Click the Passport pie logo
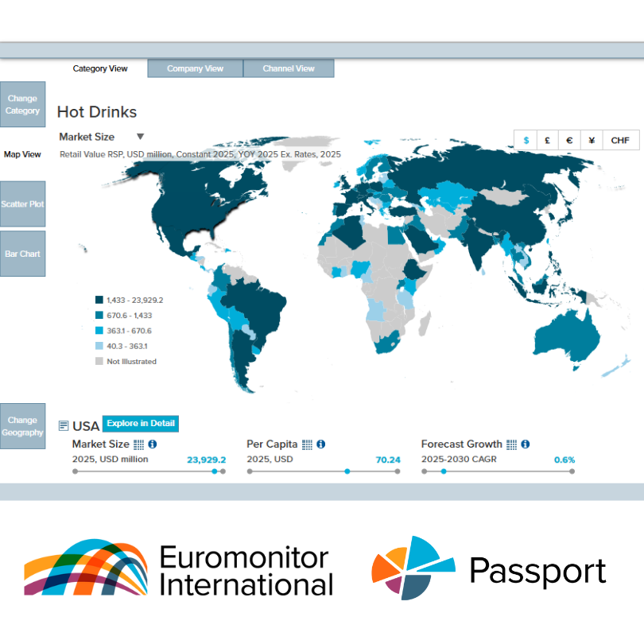Viewport: 644px width, 644px height. 413,568
